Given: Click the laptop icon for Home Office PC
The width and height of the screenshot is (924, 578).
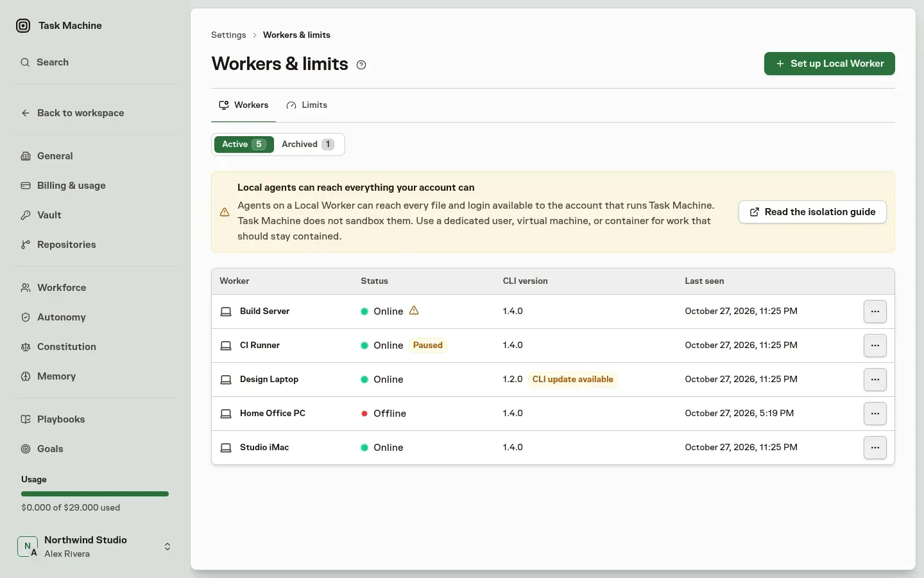Looking at the screenshot, I should [226, 414].
